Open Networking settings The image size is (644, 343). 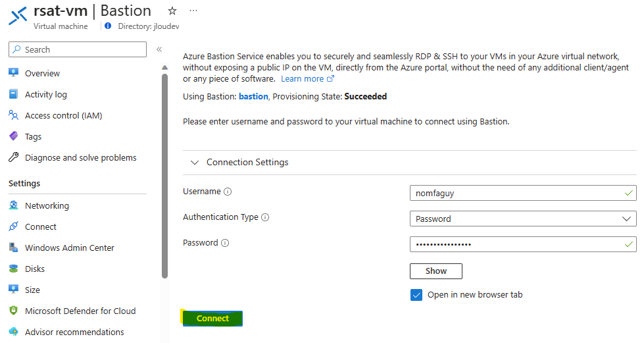[x=47, y=205]
